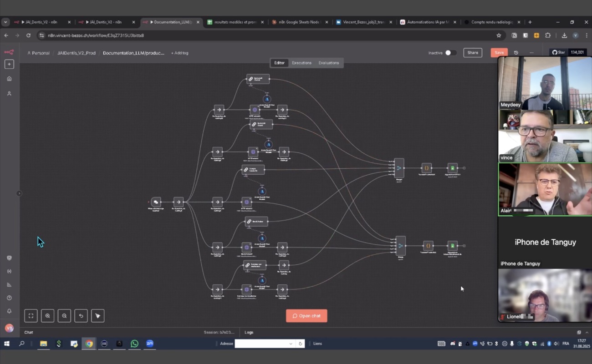Click the Share button
This screenshot has width=592, height=364.
coord(473,53)
